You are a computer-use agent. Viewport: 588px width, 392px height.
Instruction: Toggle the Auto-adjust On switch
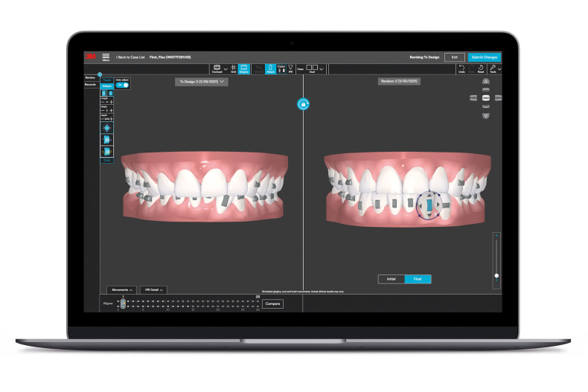124,86
